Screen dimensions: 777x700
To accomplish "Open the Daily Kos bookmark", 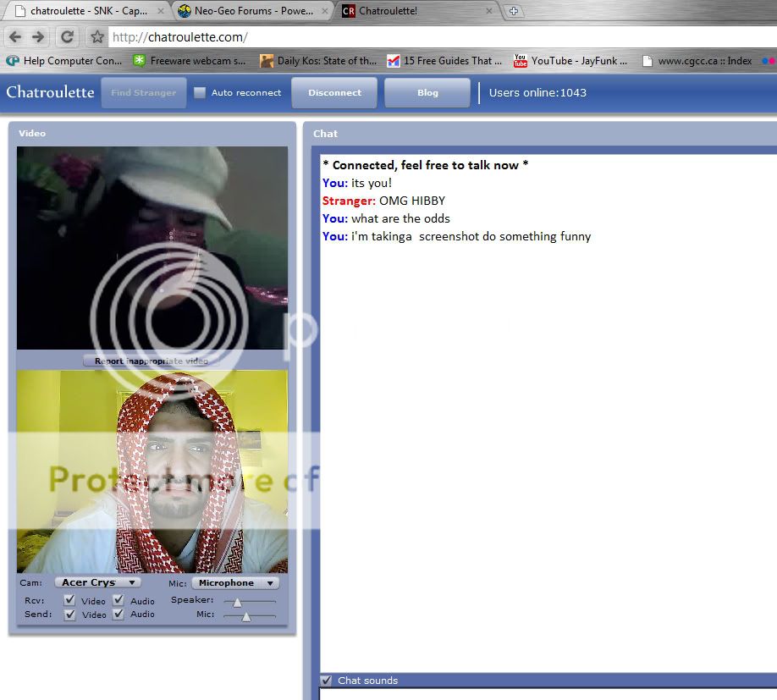I will [318, 61].
